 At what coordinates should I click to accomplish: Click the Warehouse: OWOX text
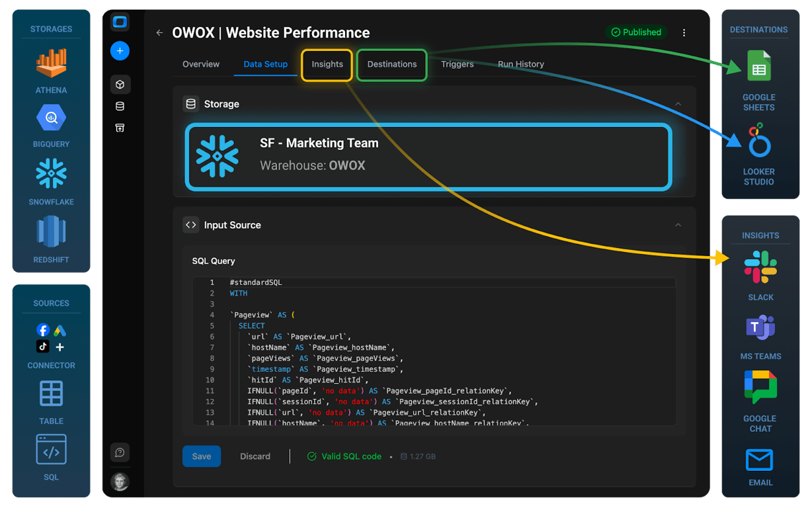pos(313,165)
